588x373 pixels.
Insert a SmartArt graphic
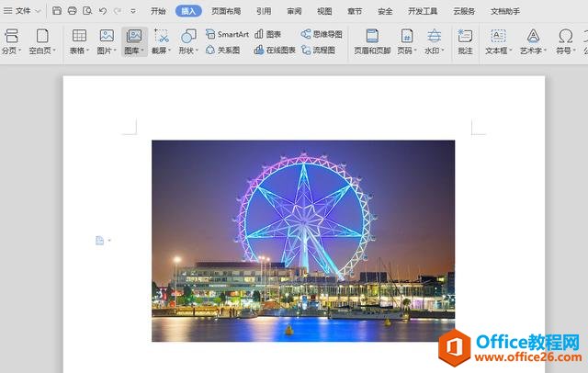point(227,34)
